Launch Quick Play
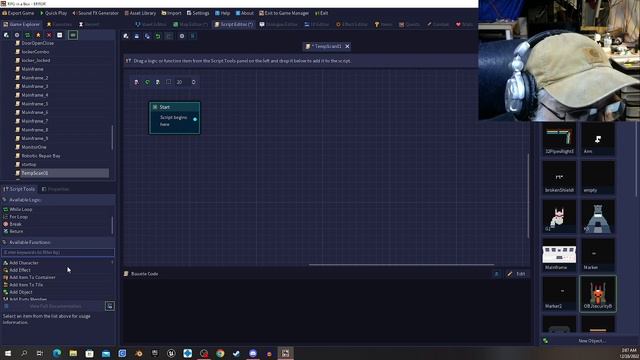This screenshot has width=640, height=360. pyautogui.click(x=53, y=13)
